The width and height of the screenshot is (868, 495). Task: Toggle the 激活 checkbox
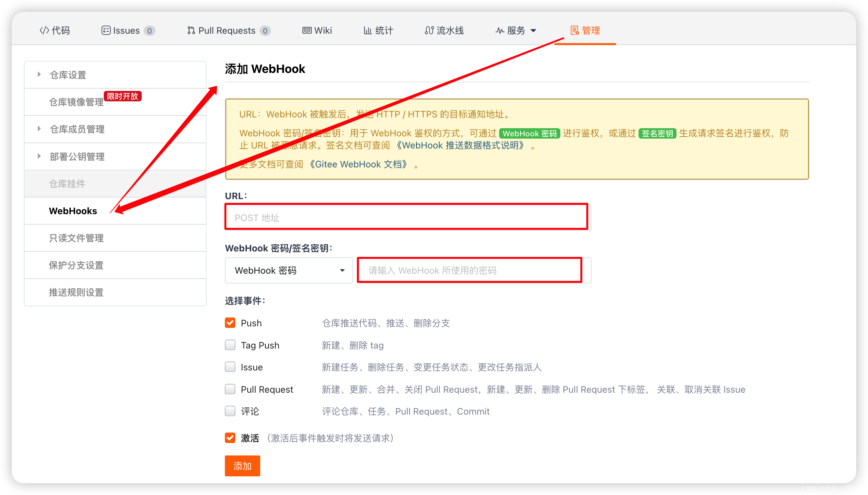point(230,437)
